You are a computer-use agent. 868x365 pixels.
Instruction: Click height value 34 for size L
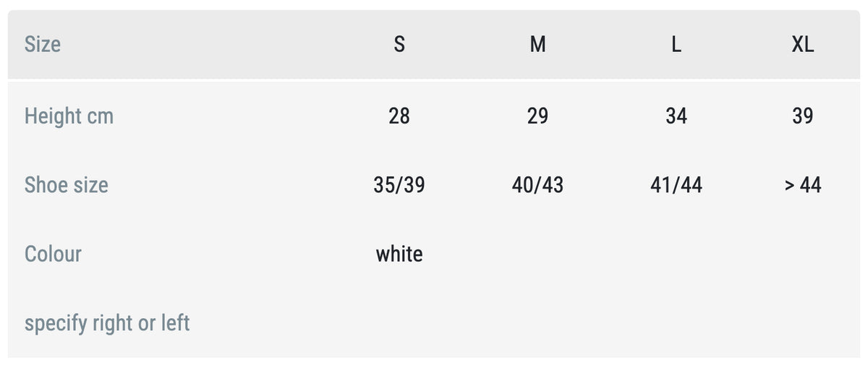coord(676,116)
